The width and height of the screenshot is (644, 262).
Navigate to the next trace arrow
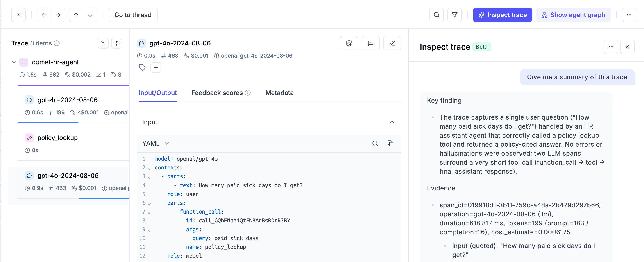58,15
